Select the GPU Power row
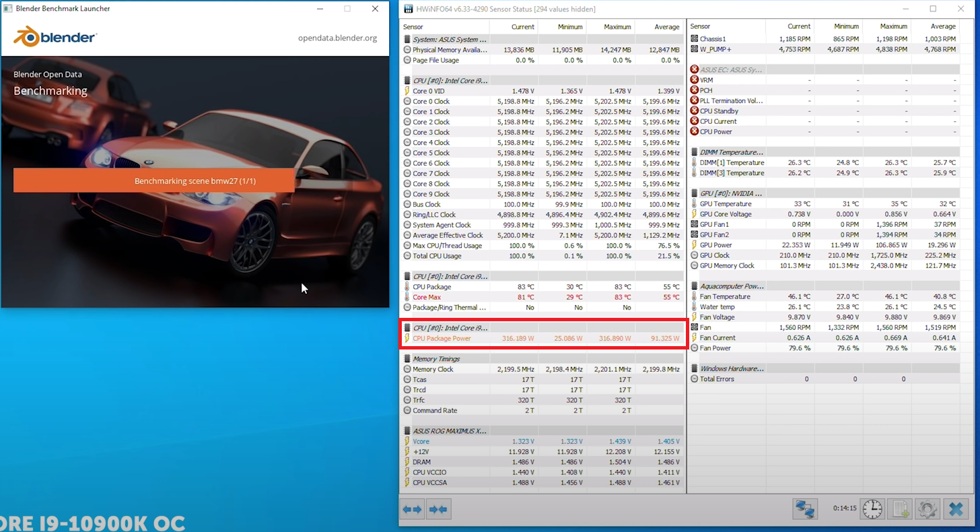980x532 pixels. tap(825, 245)
